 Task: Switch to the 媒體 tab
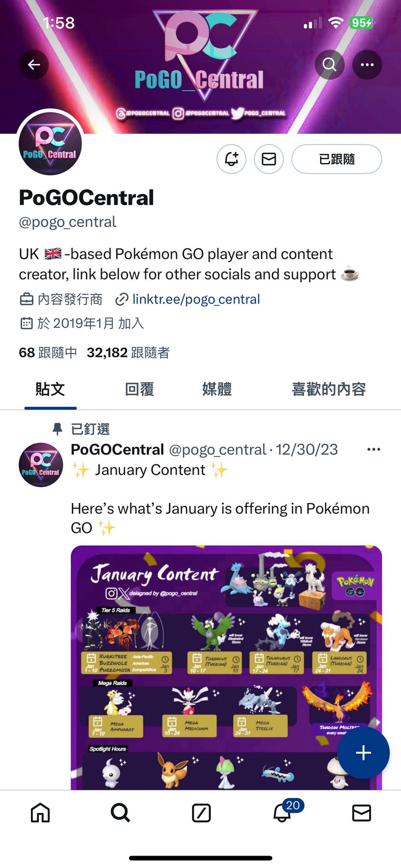click(217, 389)
